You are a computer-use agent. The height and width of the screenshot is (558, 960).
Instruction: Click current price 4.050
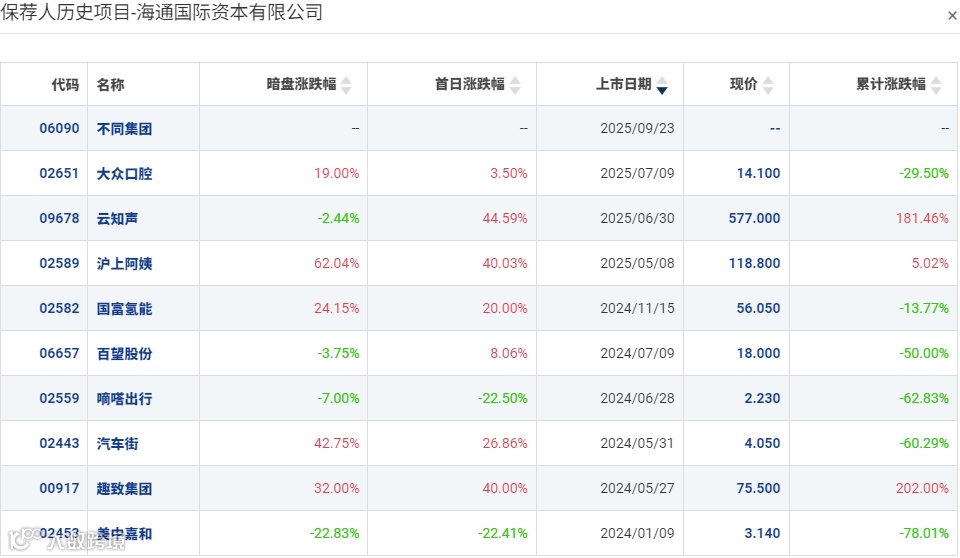point(762,443)
